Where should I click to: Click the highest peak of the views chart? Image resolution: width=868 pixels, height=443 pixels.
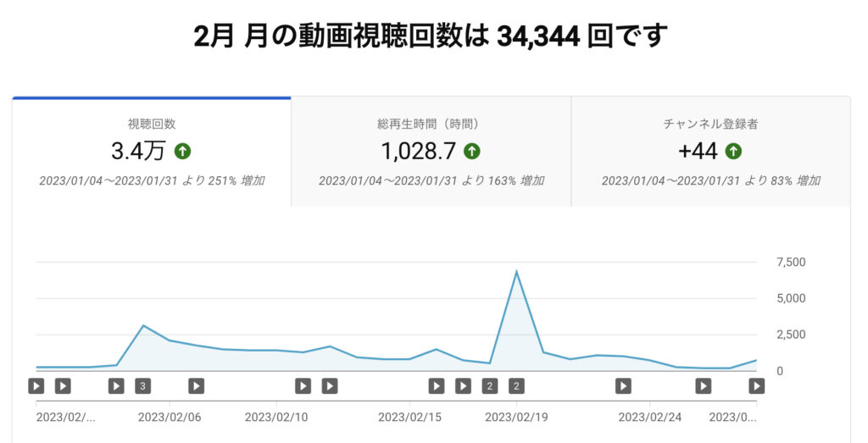516,272
